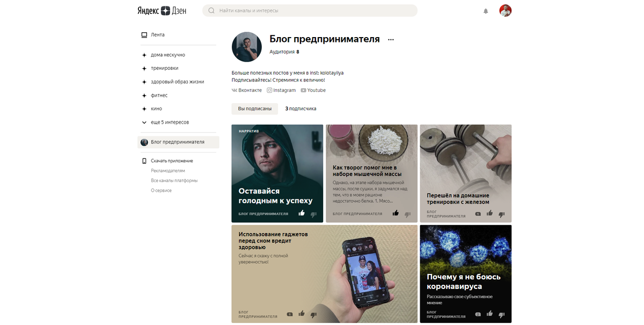Image resolution: width=644 pixels, height=325 pixels.
Task: Open the Instagram profile link
Action: tap(281, 90)
